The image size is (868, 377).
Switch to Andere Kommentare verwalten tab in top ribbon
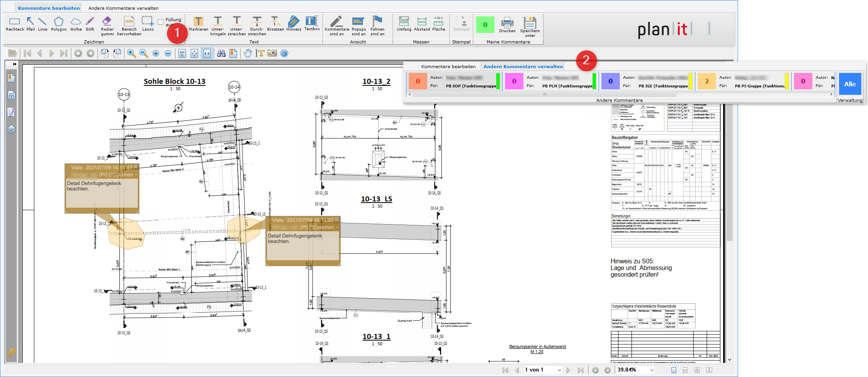123,8
